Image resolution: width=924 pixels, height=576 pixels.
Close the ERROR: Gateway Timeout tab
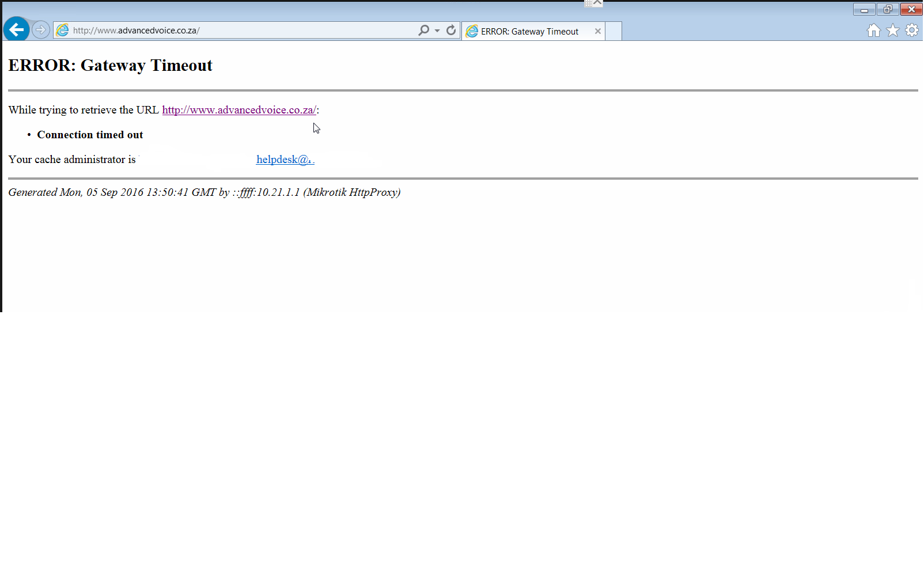tap(598, 31)
